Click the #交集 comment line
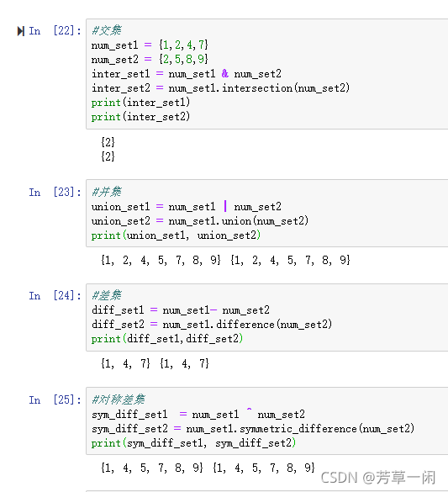Viewport: 448px width, 492px height. tap(107, 30)
